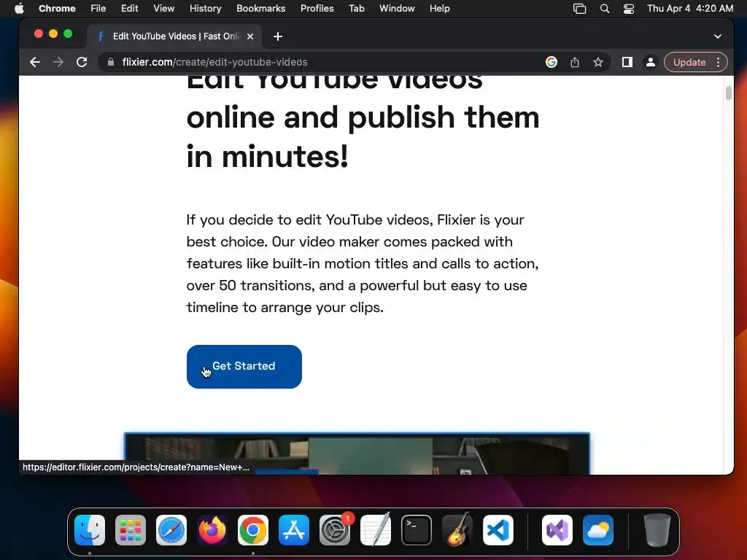Click the Chrome Update button
This screenshot has width=747, height=560.
[689, 62]
